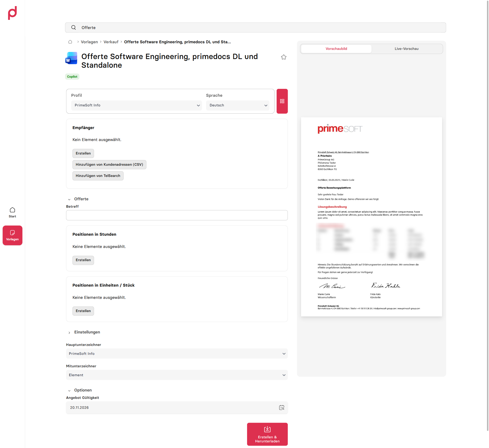The height and width of the screenshot is (448, 489).
Task: Mark template as favorite with star icon
Action: [284, 57]
